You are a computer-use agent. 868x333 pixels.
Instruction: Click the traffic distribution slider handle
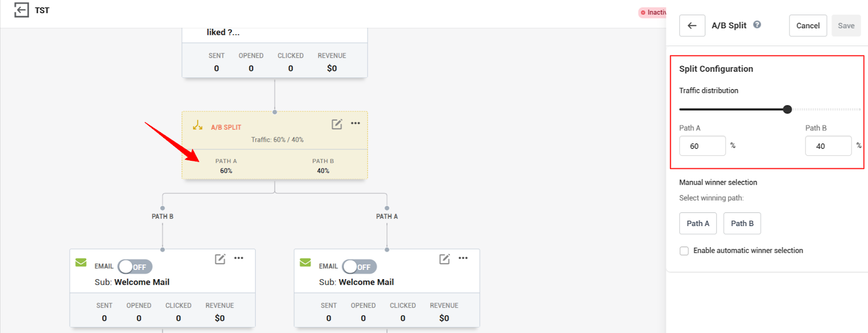coord(788,109)
